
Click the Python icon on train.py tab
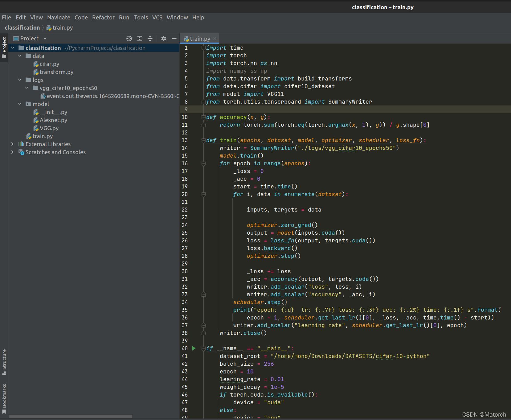[x=186, y=39]
